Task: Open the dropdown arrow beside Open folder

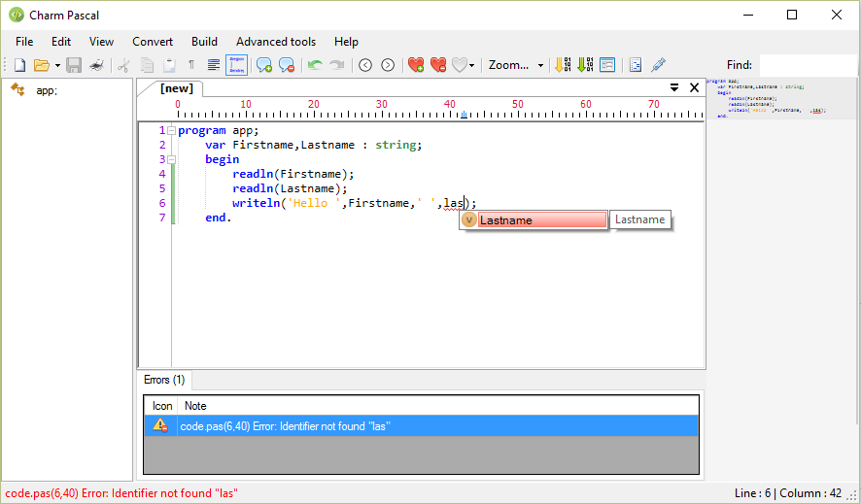Action: tap(57, 66)
